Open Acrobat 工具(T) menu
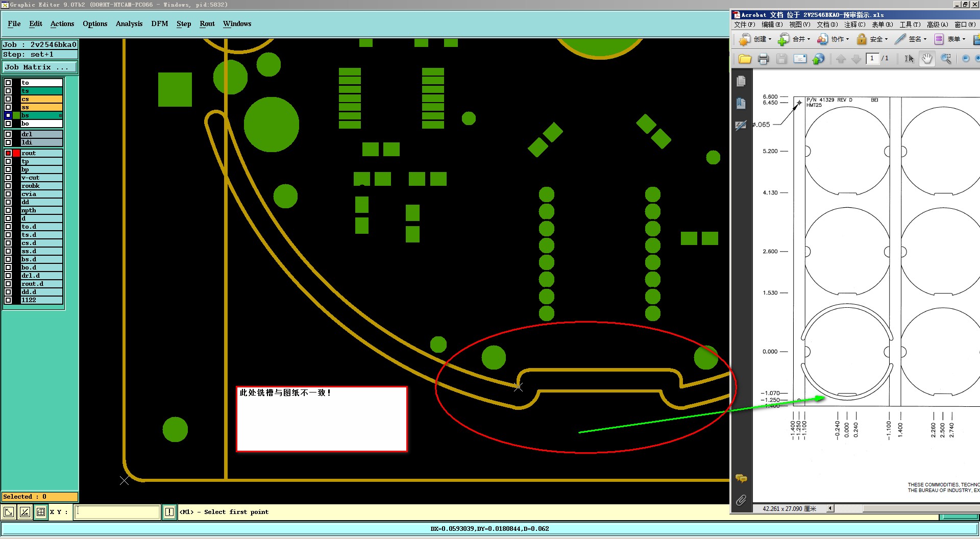The height and width of the screenshot is (539, 980). pyautogui.click(x=910, y=24)
